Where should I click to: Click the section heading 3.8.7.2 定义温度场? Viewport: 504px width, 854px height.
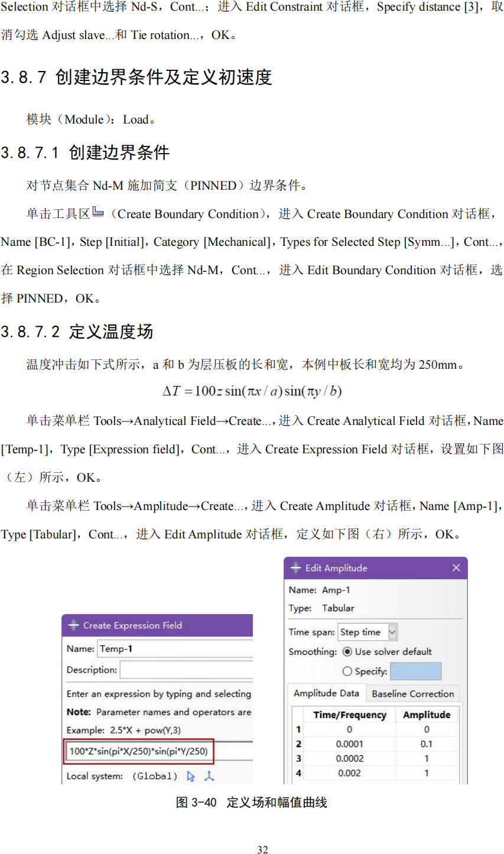77,332
